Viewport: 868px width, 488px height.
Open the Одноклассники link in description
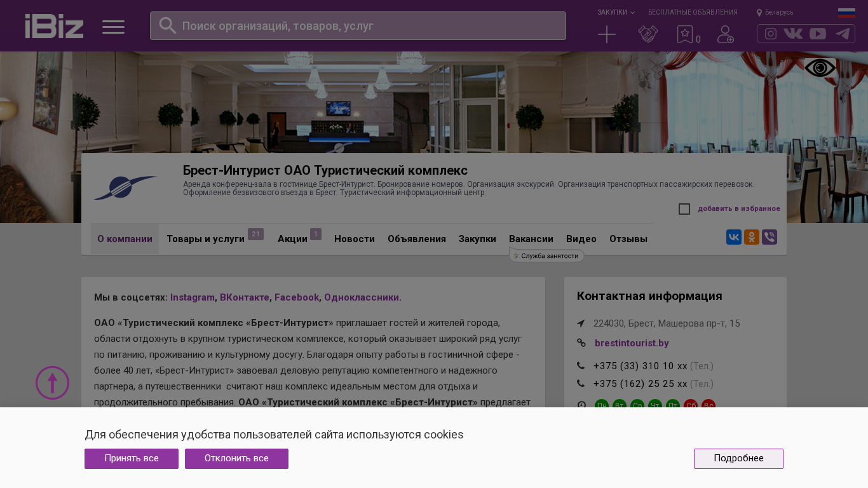(x=362, y=297)
